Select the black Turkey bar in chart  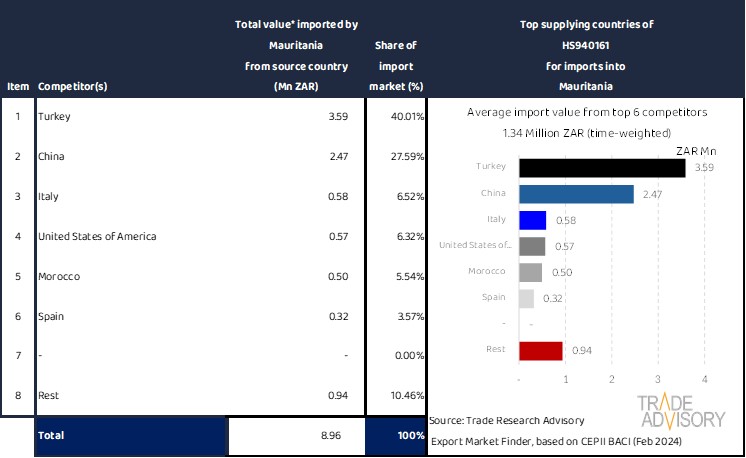[602, 168]
